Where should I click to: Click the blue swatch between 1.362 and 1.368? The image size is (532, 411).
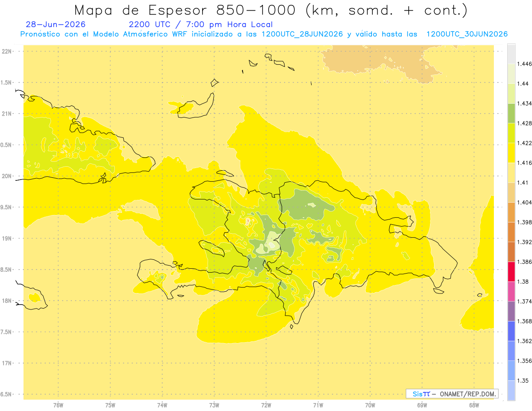511,331
